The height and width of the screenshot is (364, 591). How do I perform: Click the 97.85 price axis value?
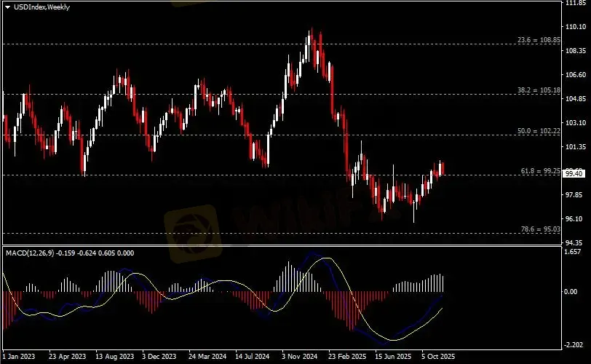click(x=576, y=194)
